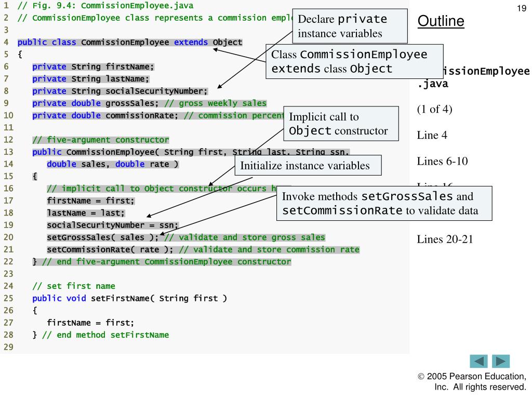Click the "// five-argument constructor" comment
Image resolution: width=532 pixels, height=399 pixels.
tap(100, 140)
